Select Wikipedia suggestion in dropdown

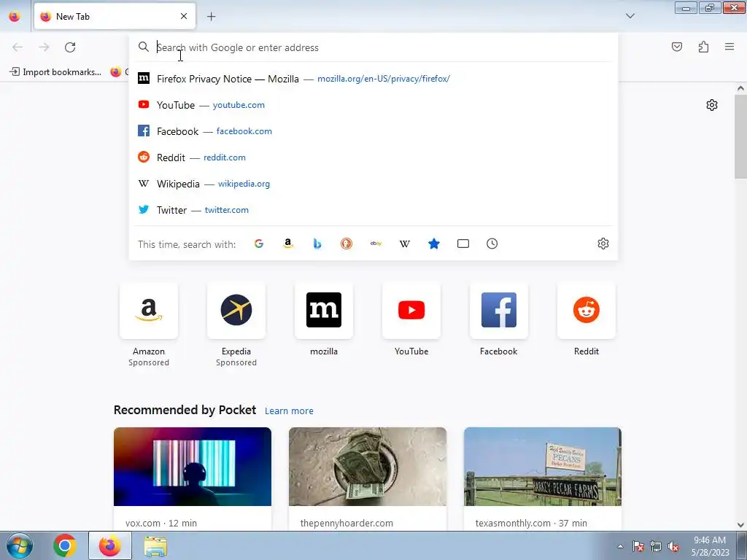373,183
